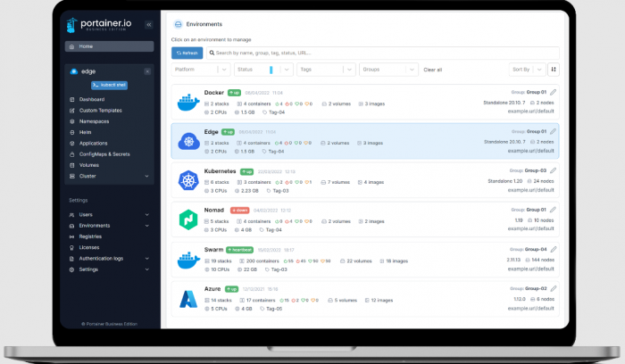
Task: Edit the Edge environment with pencil icon
Action: pyautogui.click(x=554, y=131)
